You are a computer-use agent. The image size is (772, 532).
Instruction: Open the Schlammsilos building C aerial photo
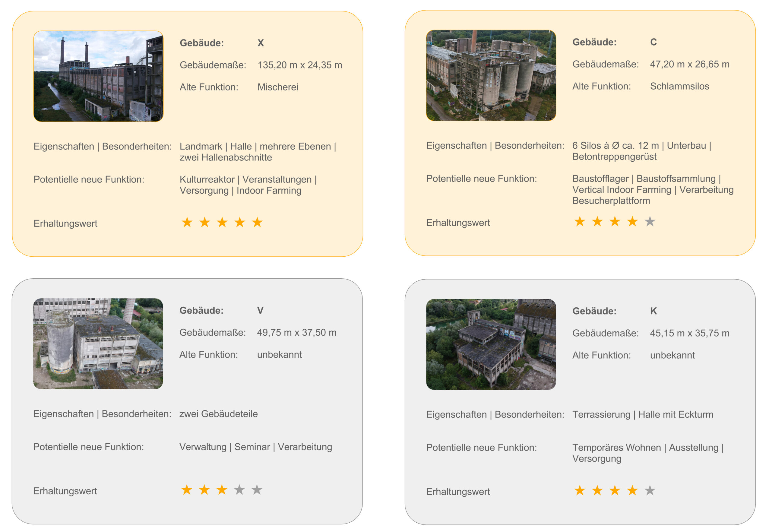[x=491, y=76]
